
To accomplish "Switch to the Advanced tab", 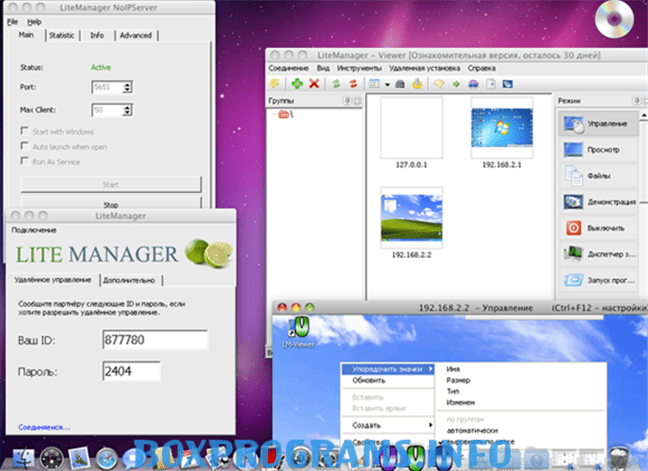I will [x=136, y=36].
